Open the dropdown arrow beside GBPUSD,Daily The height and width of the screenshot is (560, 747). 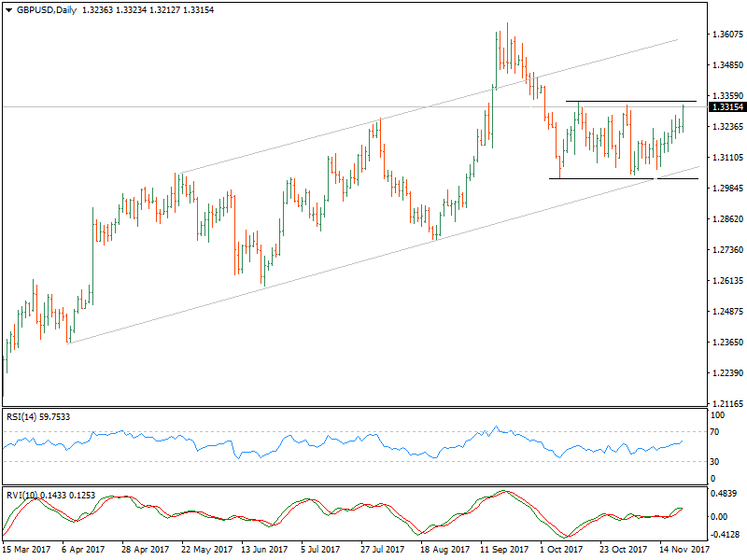7,10
